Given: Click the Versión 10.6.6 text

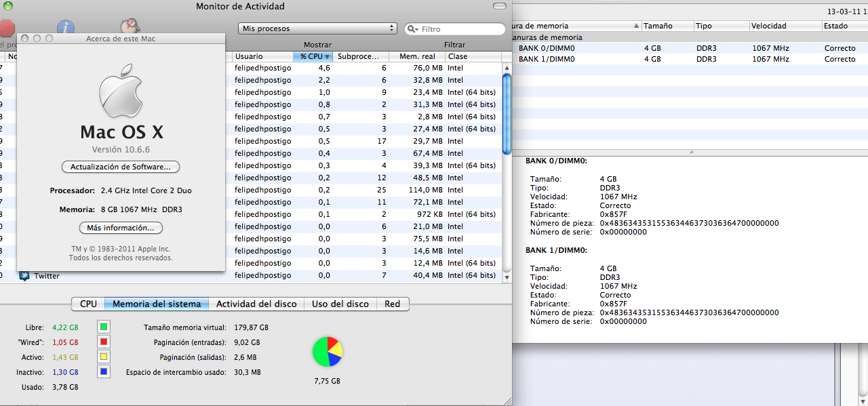Looking at the screenshot, I should click(x=121, y=149).
